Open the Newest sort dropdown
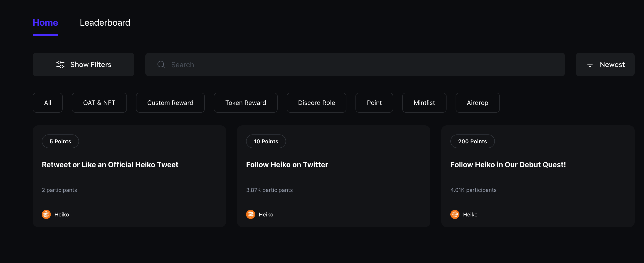The image size is (644, 263). click(x=605, y=65)
